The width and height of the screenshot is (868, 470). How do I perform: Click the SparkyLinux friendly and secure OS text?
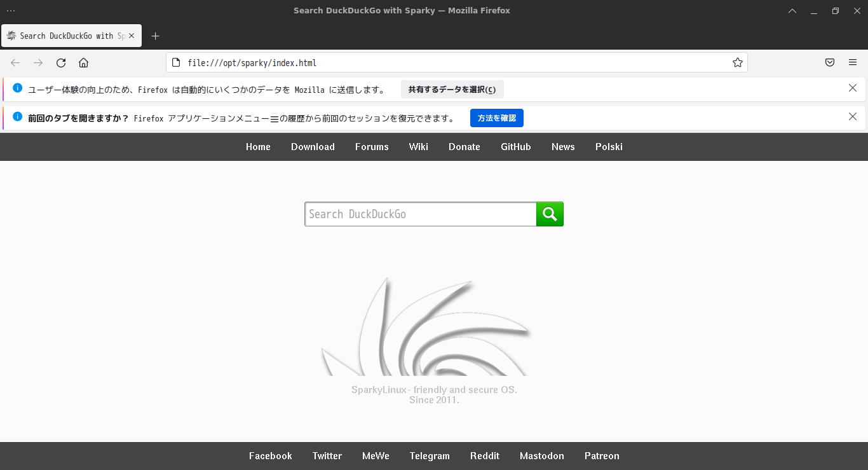[434, 390]
